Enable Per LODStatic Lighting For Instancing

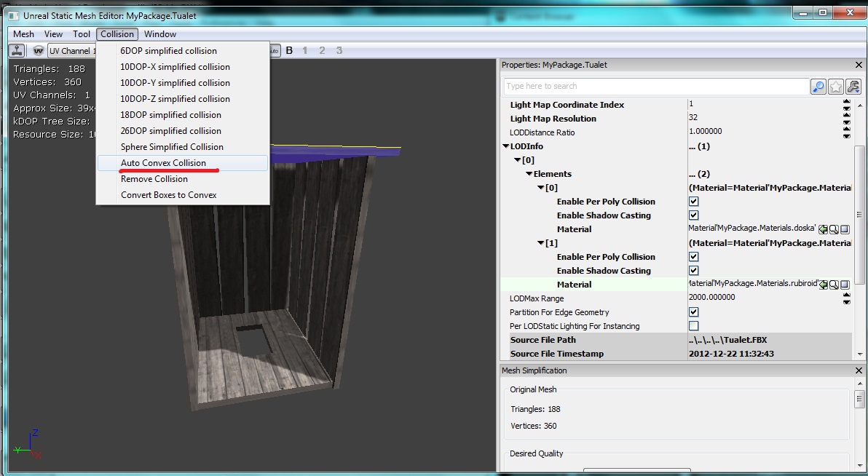[x=693, y=326]
